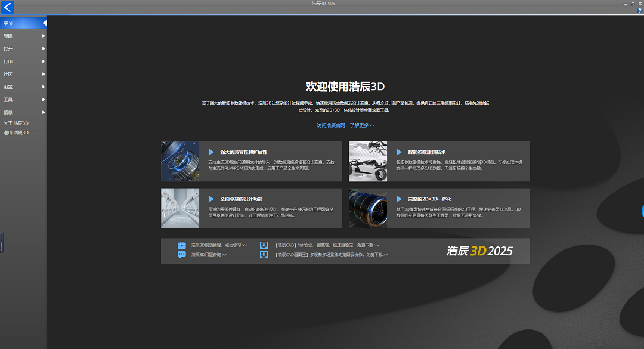Open the 浩辰3D视频教程 点击学习 link
This screenshot has width=644, height=349.
point(219,245)
